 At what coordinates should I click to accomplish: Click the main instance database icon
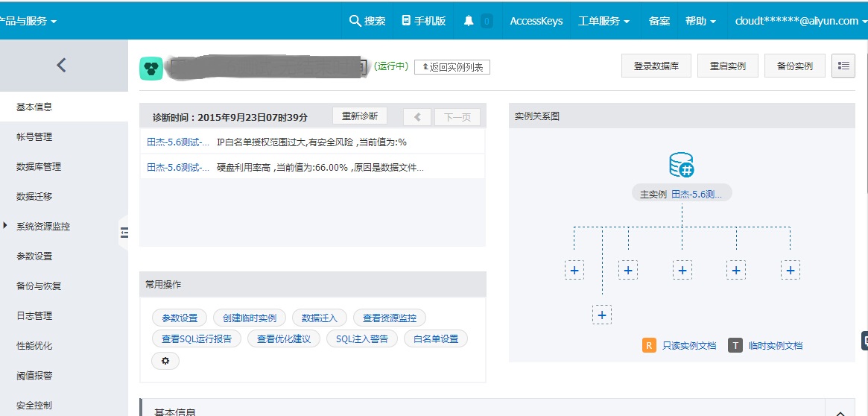click(x=681, y=165)
